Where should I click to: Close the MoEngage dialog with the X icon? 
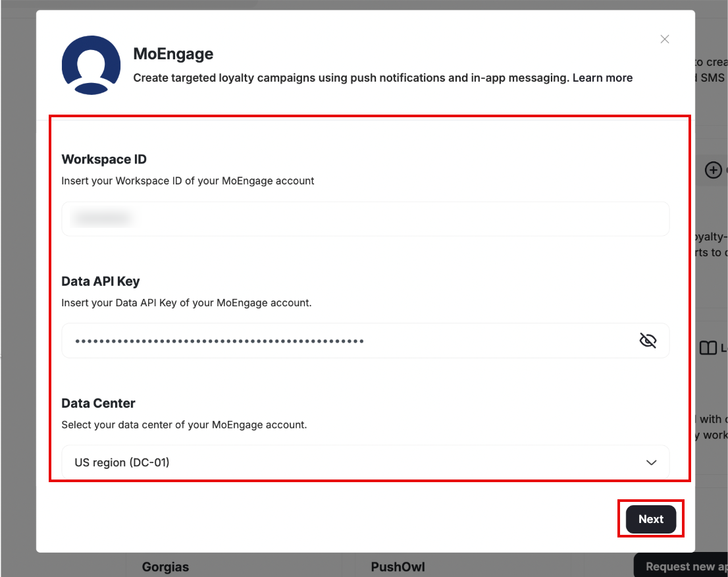tap(665, 40)
